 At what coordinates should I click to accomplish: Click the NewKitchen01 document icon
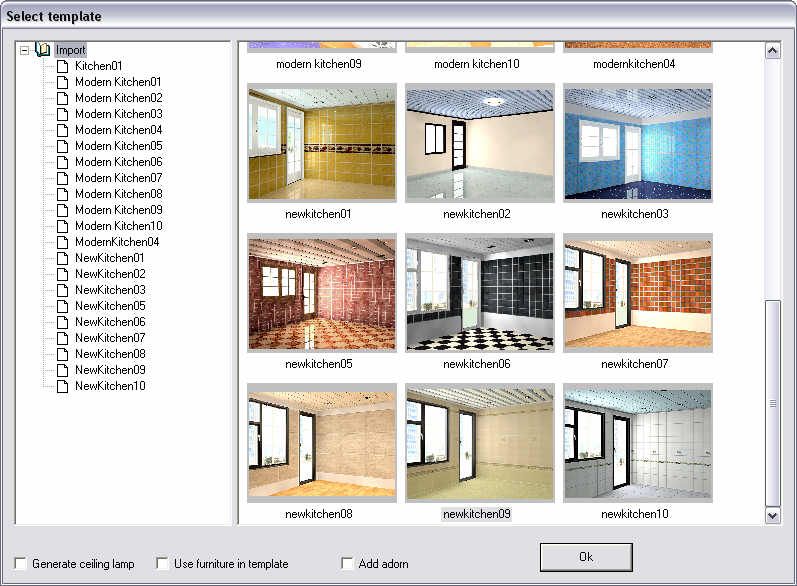[x=63, y=258]
